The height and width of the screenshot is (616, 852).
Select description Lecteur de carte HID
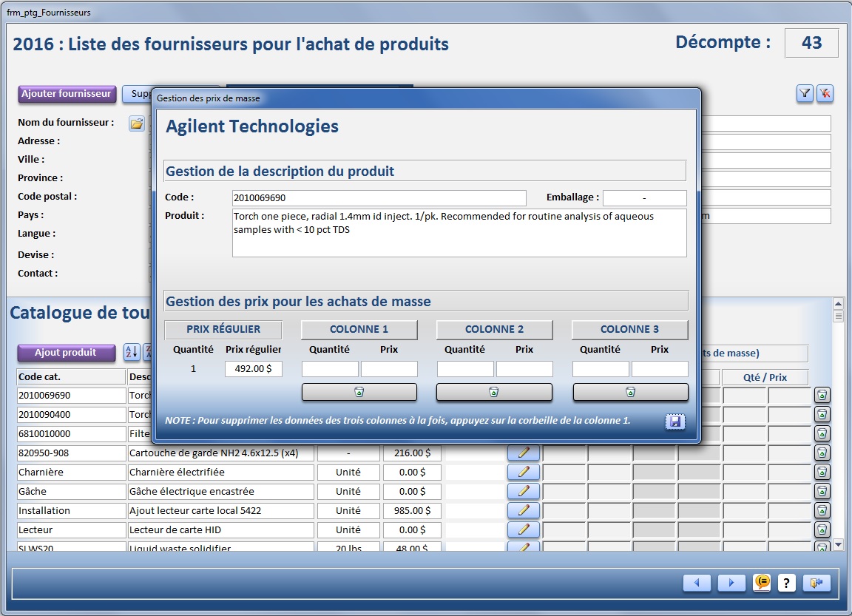pyautogui.click(x=220, y=529)
